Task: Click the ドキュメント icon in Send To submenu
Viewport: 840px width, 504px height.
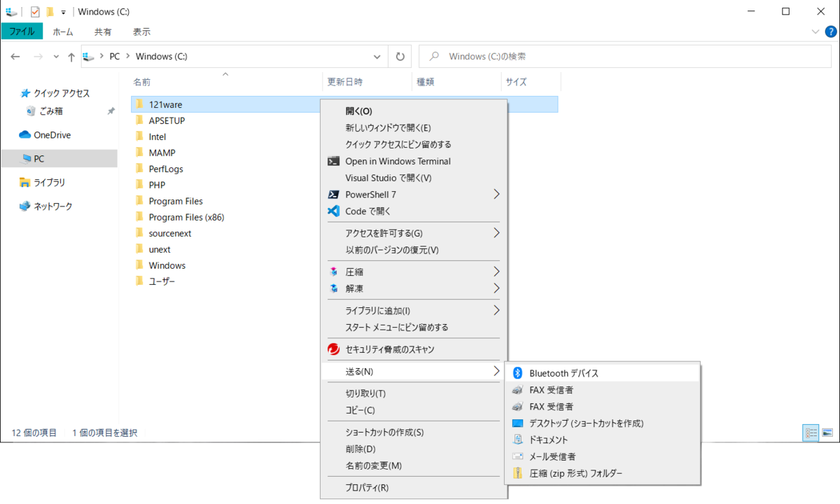Action: click(518, 440)
